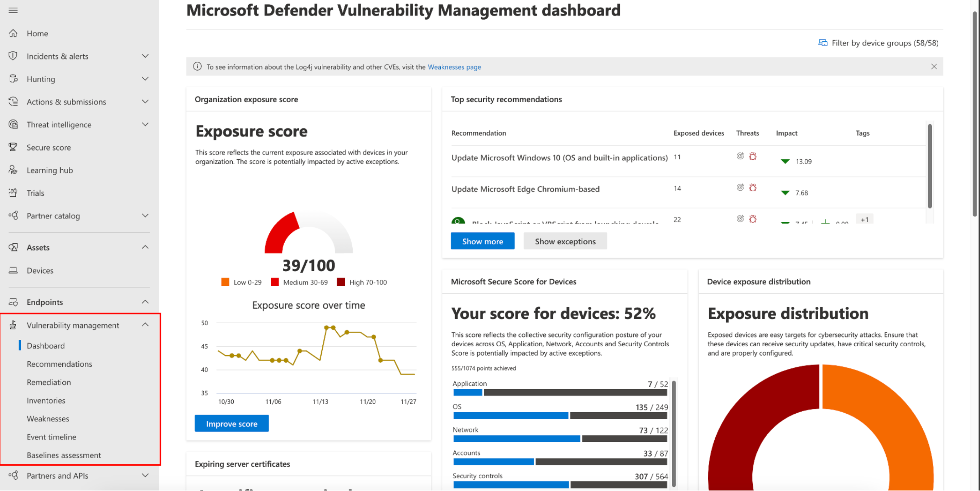
Task: Click the Secure score shield icon
Action: click(x=14, y=146)
